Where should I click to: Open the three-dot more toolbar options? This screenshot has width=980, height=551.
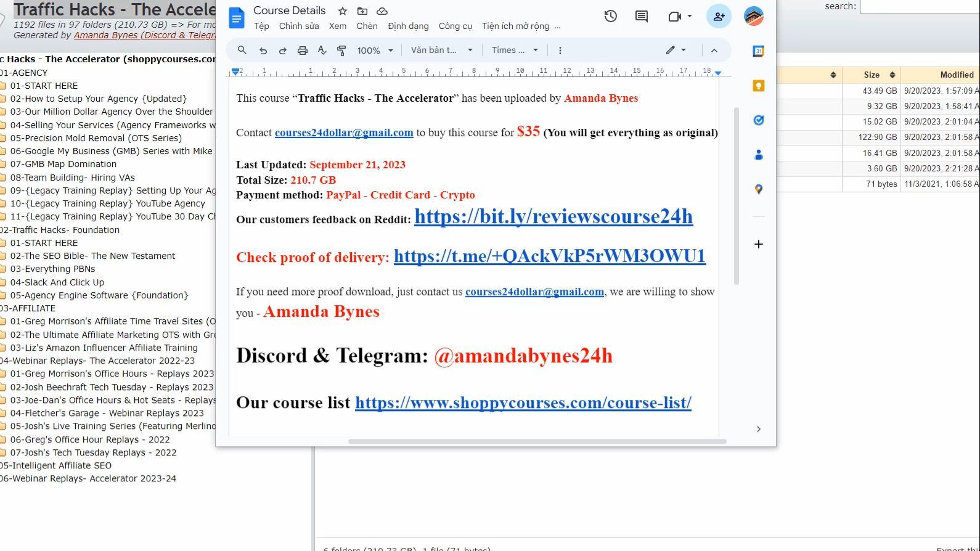pyautogui.click(x=560, y=51)
